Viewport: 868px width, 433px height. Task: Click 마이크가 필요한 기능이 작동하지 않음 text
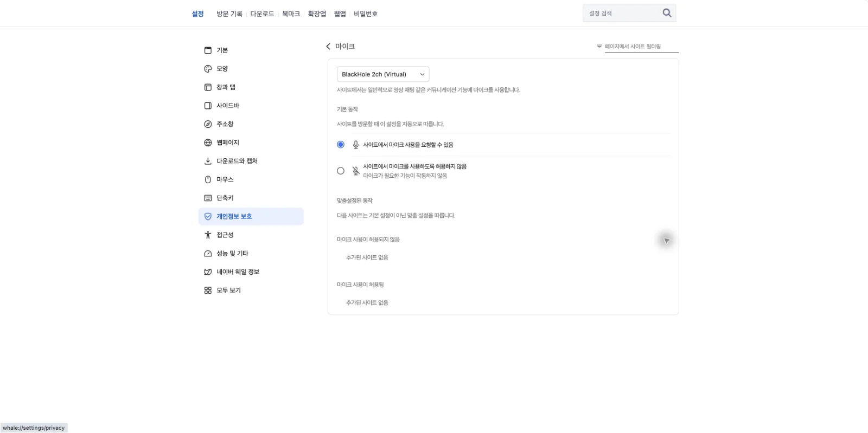(x=405, y=176)
